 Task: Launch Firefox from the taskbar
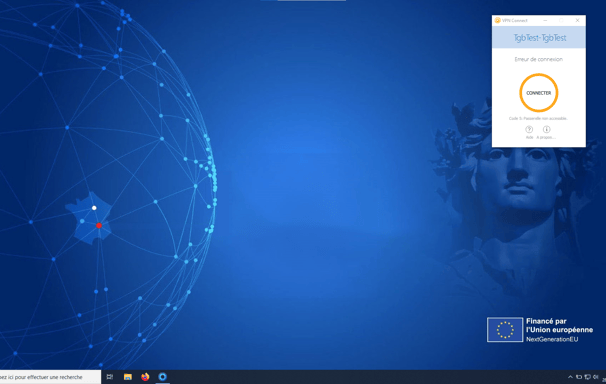145,377
